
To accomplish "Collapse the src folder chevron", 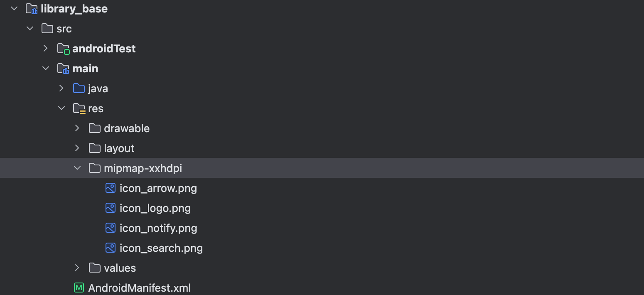I will [30, 28].
